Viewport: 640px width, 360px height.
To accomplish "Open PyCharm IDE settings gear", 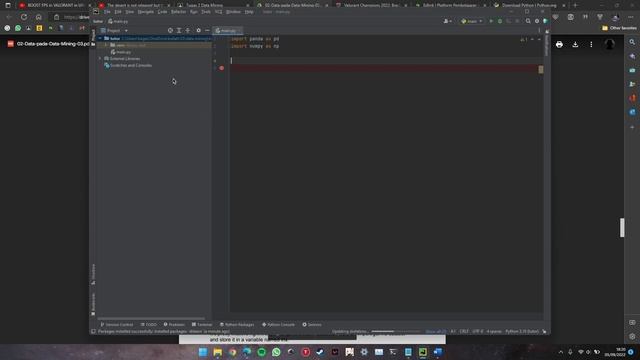I will coord(537,21).
